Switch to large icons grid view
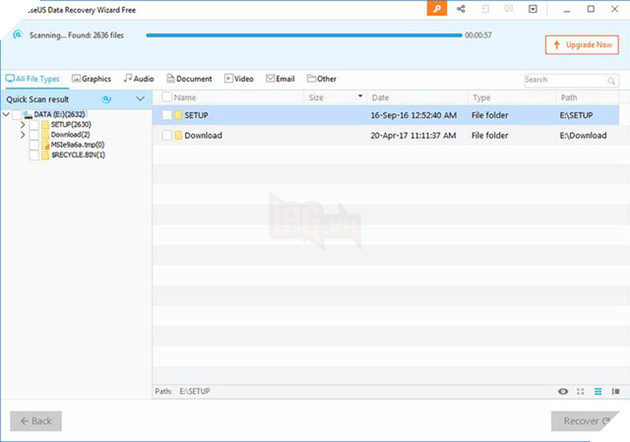This screenshot has height=442, width=630. click(x=581, y=391)
